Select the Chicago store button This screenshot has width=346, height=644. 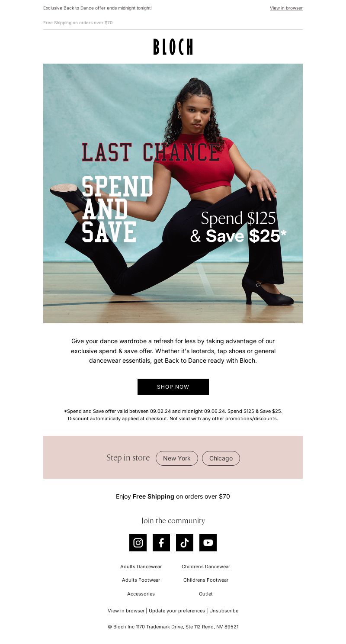tap(221, 458)
